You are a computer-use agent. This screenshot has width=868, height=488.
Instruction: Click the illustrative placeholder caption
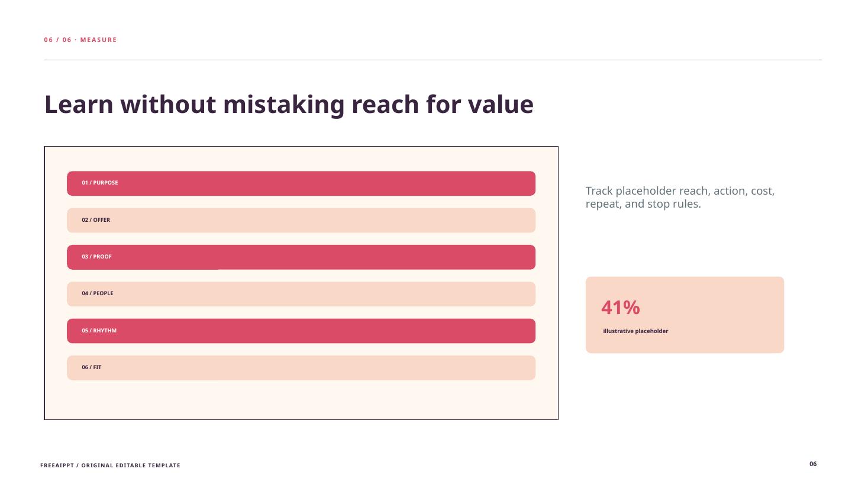(x=635, y=331)
